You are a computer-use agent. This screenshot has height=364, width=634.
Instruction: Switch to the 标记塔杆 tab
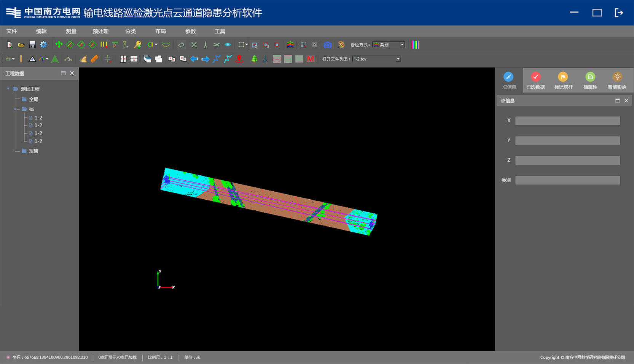coord(563,81)
